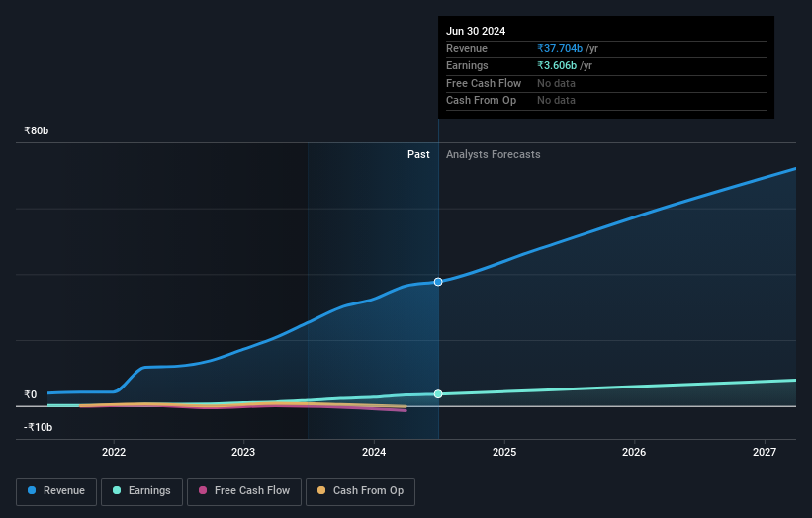Viewport: 812px width, 518px height.
Task: Click the 2023 x-axis label
Action: tap(243, 452)
